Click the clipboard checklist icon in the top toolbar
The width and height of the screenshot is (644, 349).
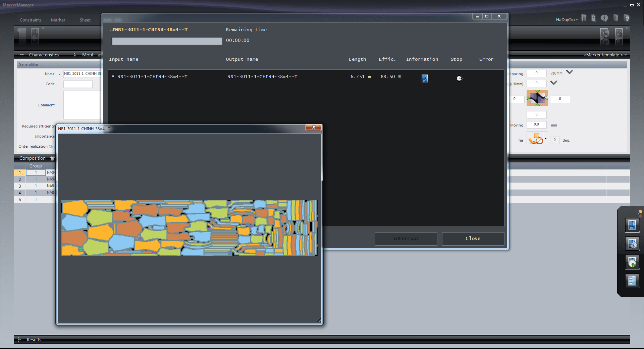(593, 18)
